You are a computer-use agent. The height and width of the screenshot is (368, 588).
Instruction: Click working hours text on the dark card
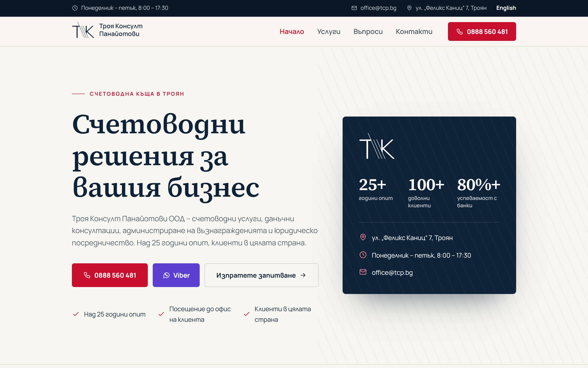pyautogui.click(x=421, y=255)
